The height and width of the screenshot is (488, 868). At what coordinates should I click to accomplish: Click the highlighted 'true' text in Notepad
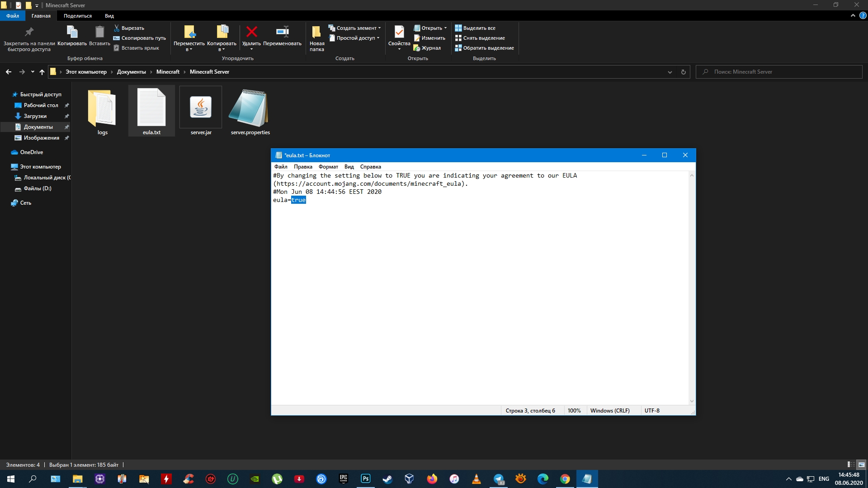pos(298,200)
